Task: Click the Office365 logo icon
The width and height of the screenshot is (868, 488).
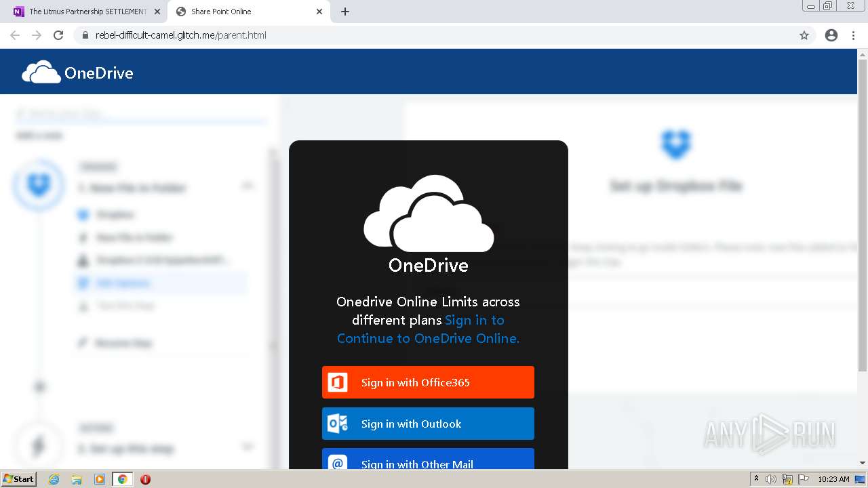Action: [x=338, y=382]
